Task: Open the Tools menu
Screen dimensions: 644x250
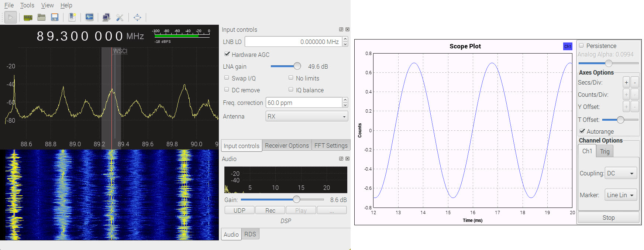Action: (27, 5)
